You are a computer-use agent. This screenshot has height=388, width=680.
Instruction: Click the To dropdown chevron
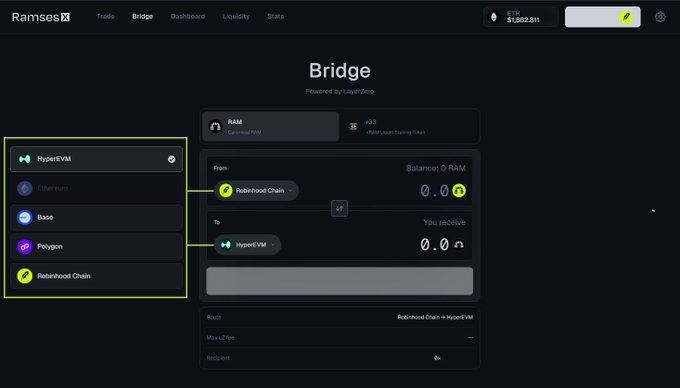[273, 245]
